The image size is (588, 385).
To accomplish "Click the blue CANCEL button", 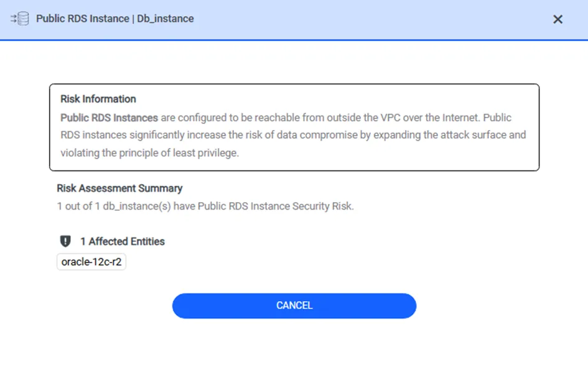I will pos(294,306).
